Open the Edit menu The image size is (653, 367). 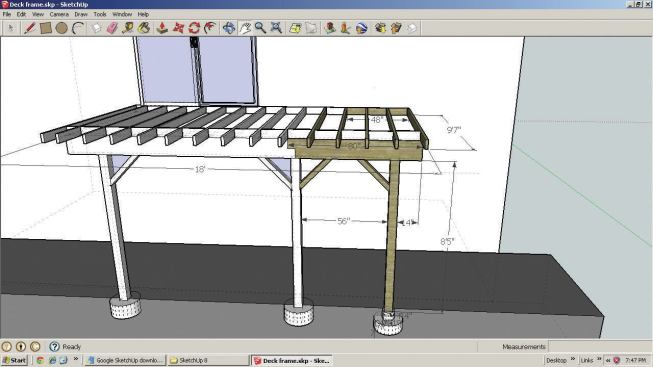[x=21, y=14]
